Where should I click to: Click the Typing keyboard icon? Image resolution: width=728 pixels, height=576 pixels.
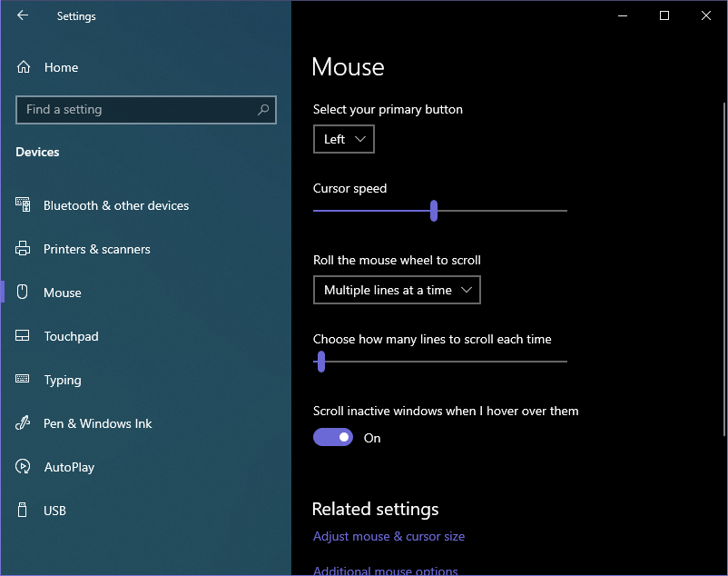[24, 380]
